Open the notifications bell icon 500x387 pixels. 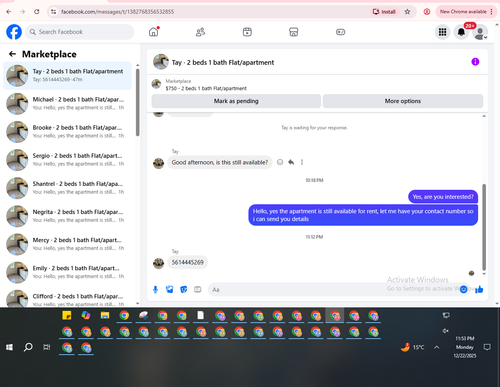click(461, 32)
